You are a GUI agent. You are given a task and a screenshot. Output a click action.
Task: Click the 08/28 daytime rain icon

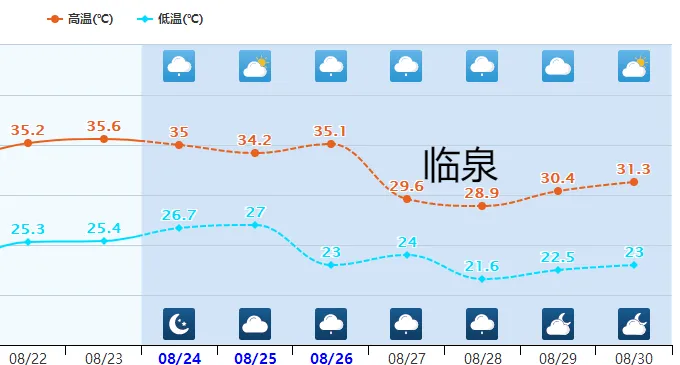pos(482,66)
